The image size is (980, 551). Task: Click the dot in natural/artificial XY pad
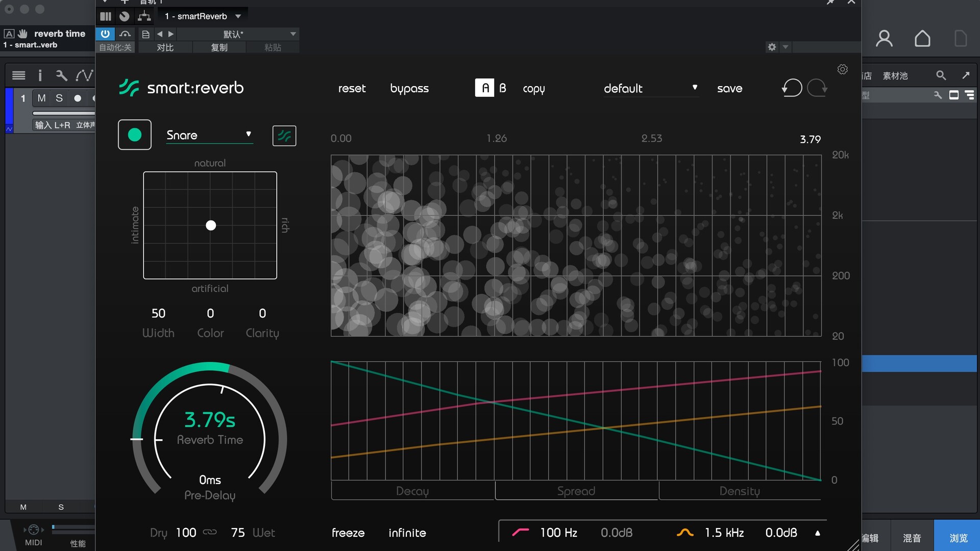tap(211, 226)
